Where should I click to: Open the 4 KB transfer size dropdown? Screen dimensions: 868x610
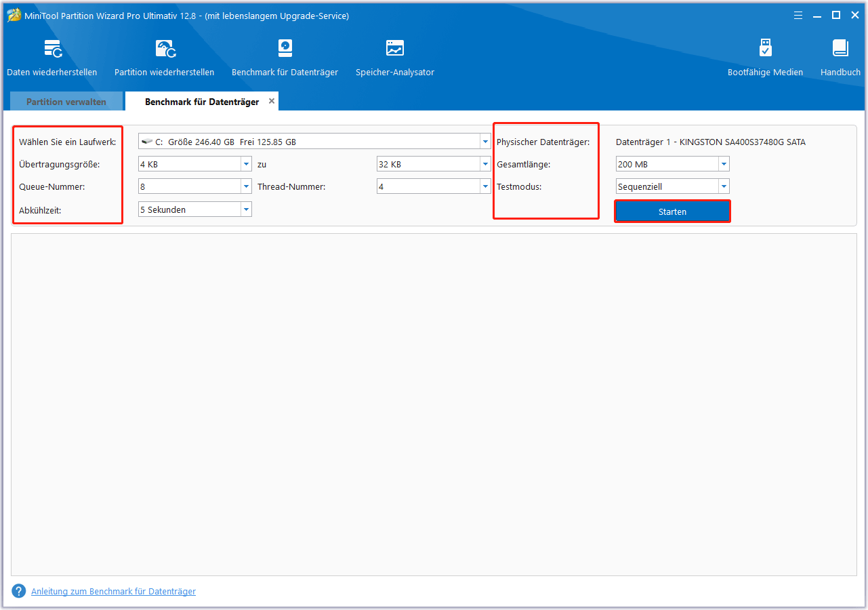[x=246, y=165]
